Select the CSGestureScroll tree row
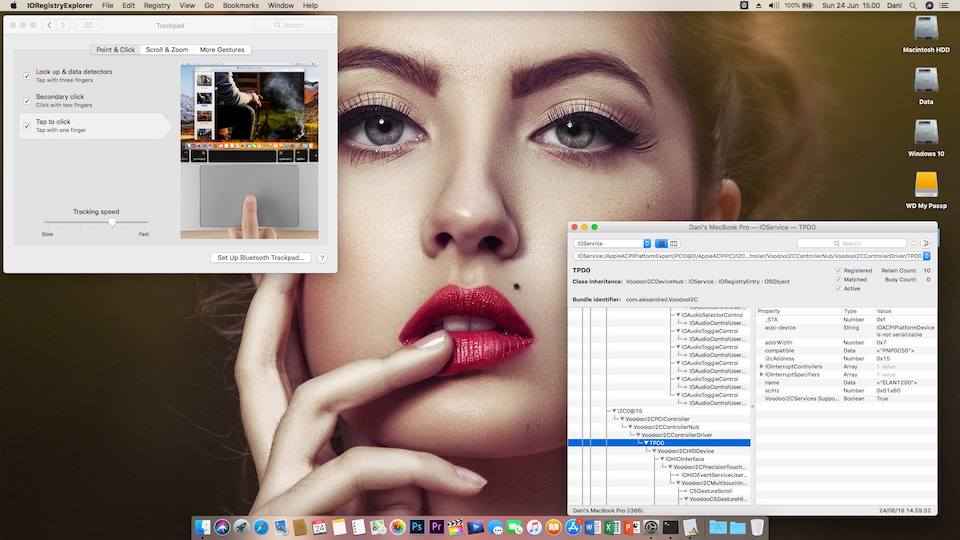The height and width of the screenshot is (540, 960). coord(710,491)
